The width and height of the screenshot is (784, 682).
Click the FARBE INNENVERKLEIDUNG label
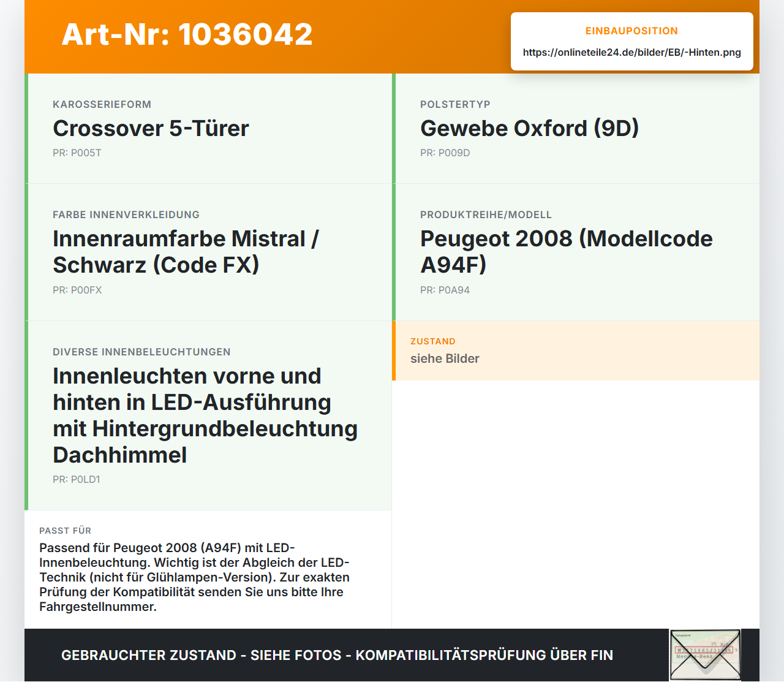(126, 214)
